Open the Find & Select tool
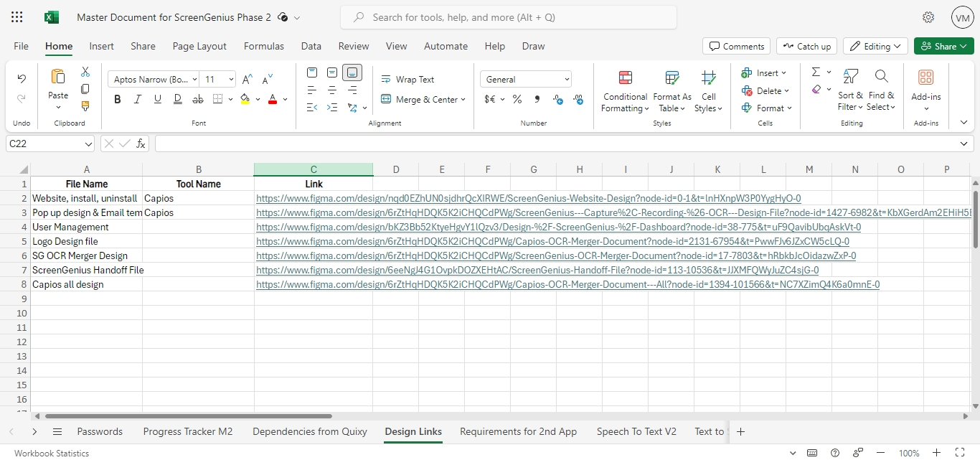 pyautogui.click(x=881, y=90)
